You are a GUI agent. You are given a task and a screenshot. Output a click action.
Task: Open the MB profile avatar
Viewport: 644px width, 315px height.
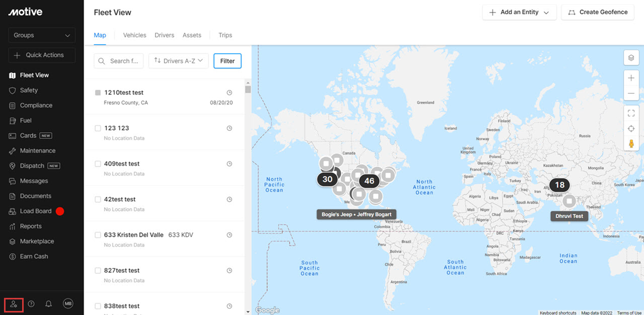[x=68, y=303]
